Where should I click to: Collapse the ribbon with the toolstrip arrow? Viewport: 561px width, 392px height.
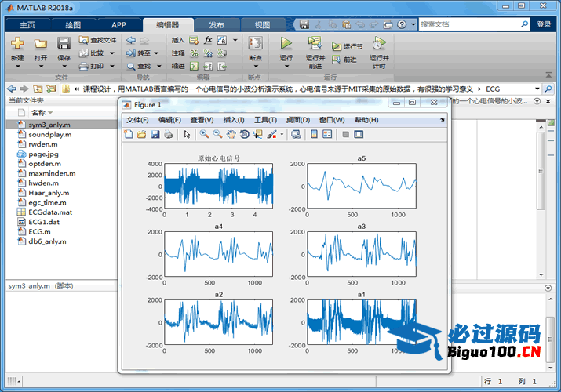point(548,75)
